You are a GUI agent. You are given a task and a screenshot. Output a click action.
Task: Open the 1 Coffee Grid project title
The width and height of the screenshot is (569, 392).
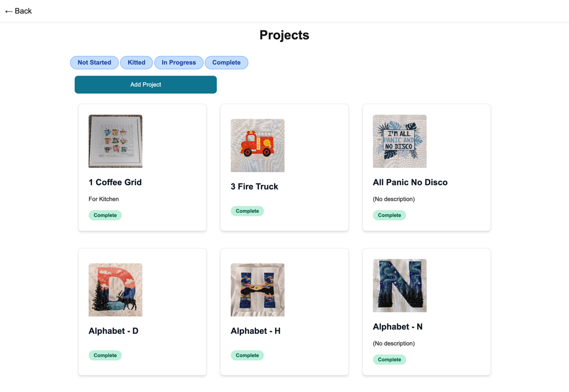click(x=115, y=182)
